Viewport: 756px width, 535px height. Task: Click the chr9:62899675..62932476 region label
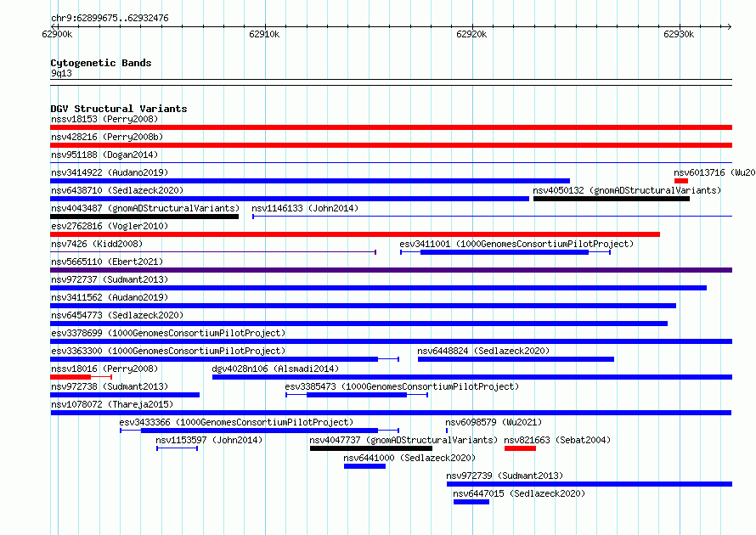pos(110,19)
